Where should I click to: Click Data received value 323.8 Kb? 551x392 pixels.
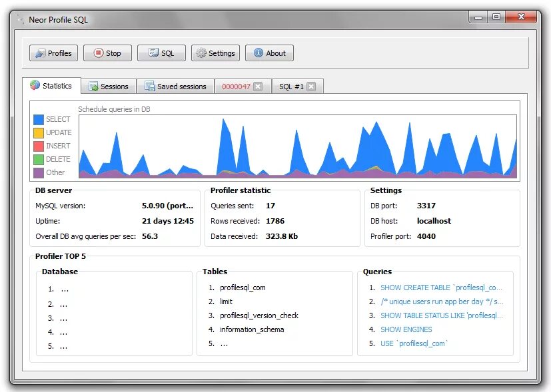pos(282,236)
